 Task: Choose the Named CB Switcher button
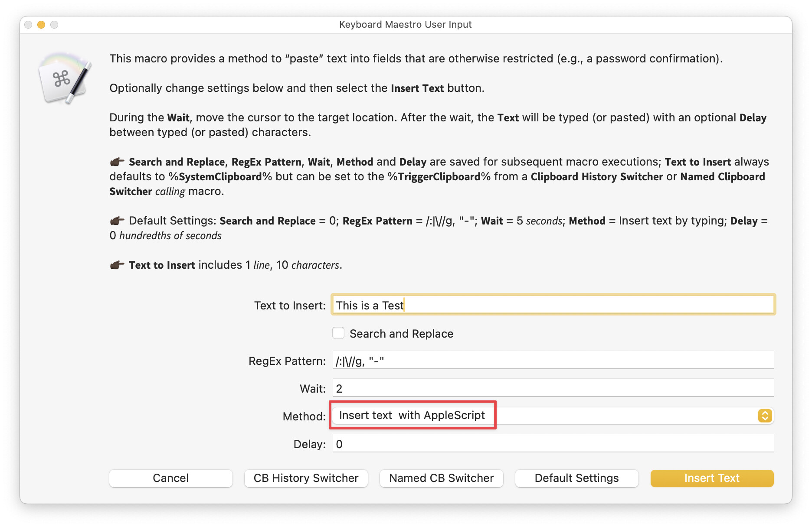click(x=442, y=478)
